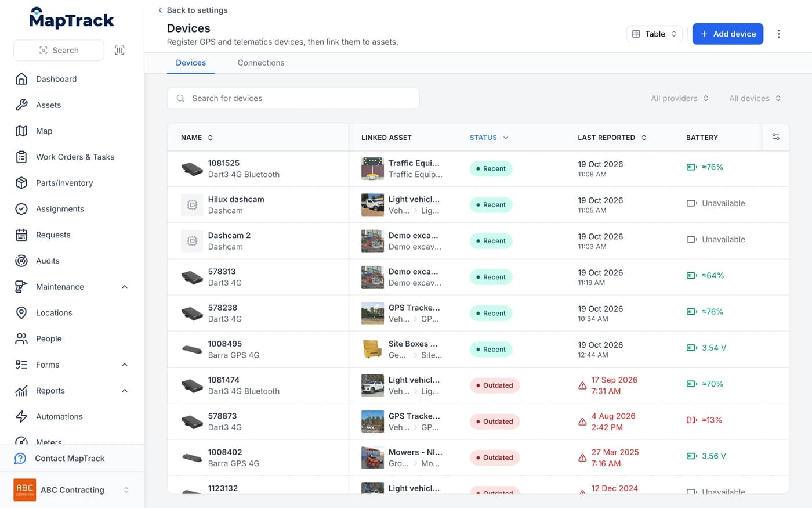Sort by Status column
Viewport: 812px width, 508px height.
(x=489, y=138)
